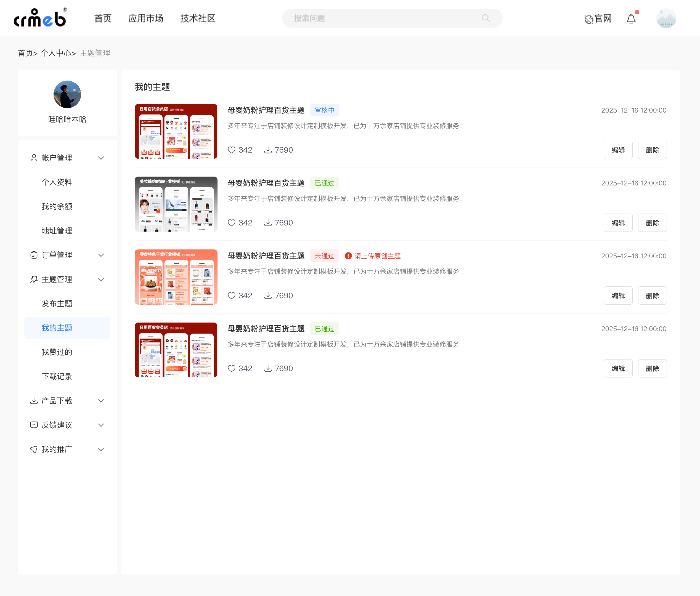Go to 技术社区 navigation item
Image resolution: width=700 pixels, height=596 pixels.
(198, 18)
